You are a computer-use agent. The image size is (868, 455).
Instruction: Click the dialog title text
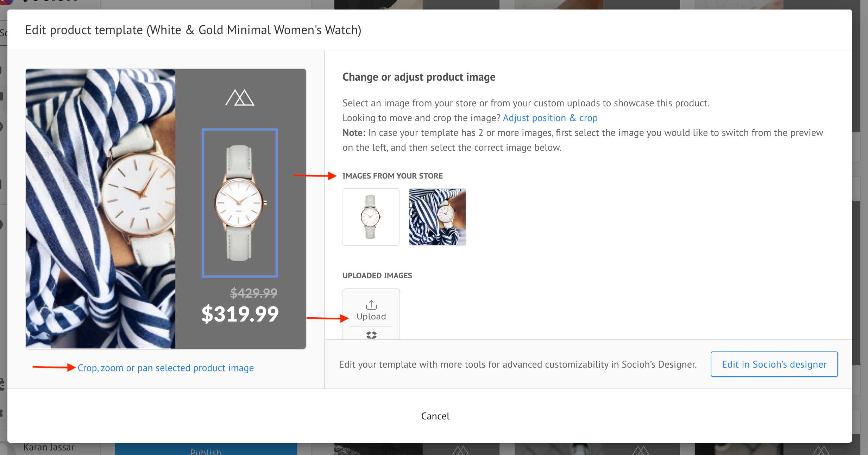tap(193, 30)
